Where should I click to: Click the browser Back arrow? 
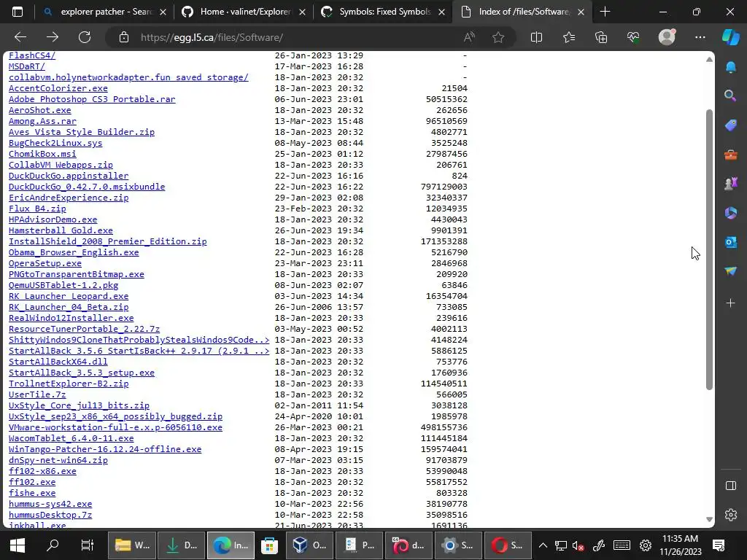[20, 37]
